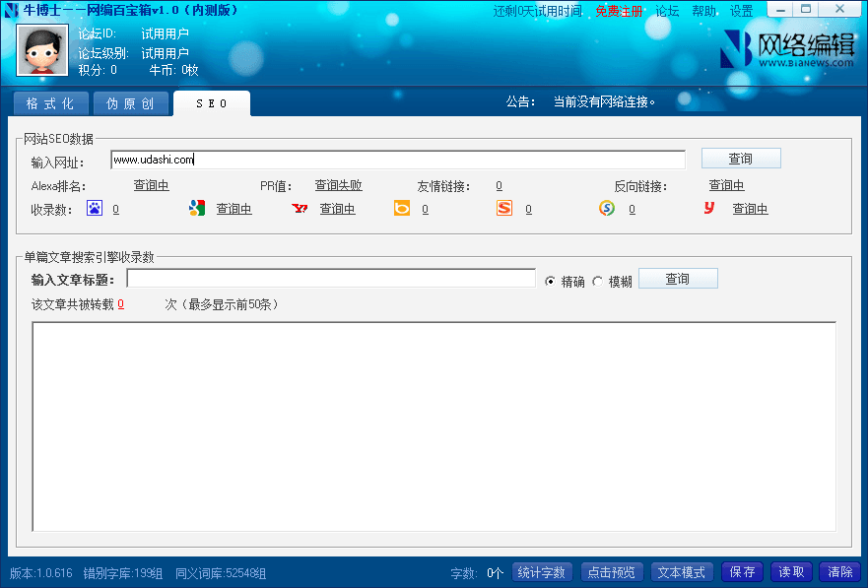
Task: Click the Sogou 'S' icon
Action: tap(504, 208)
